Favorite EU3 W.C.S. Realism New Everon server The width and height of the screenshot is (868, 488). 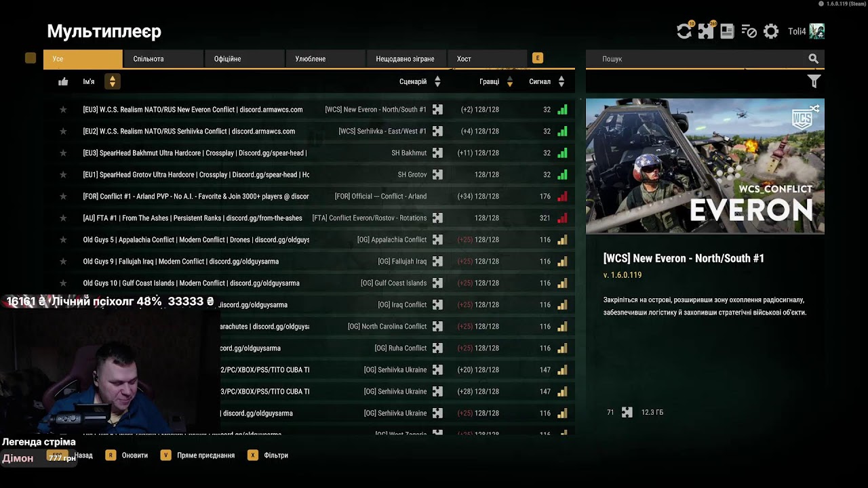click(63, 110)
